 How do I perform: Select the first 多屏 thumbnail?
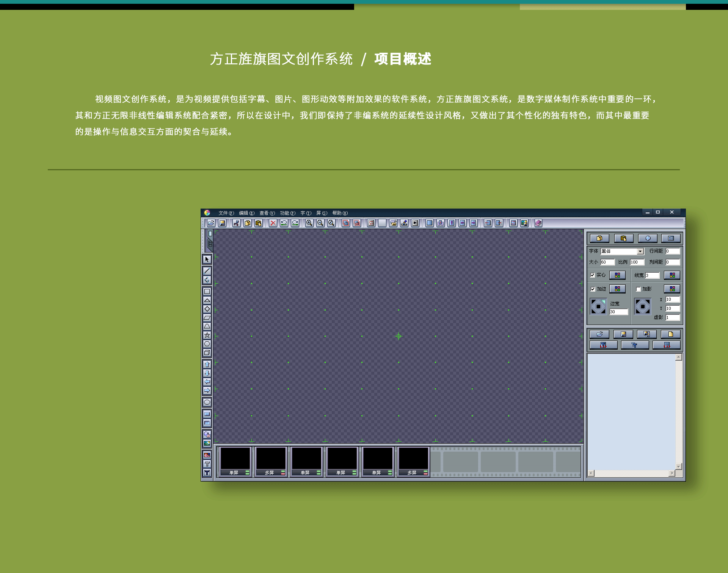[271, 461]
